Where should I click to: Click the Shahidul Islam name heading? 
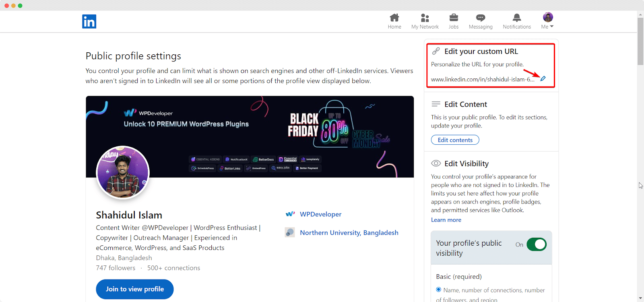tap(129, 215)
